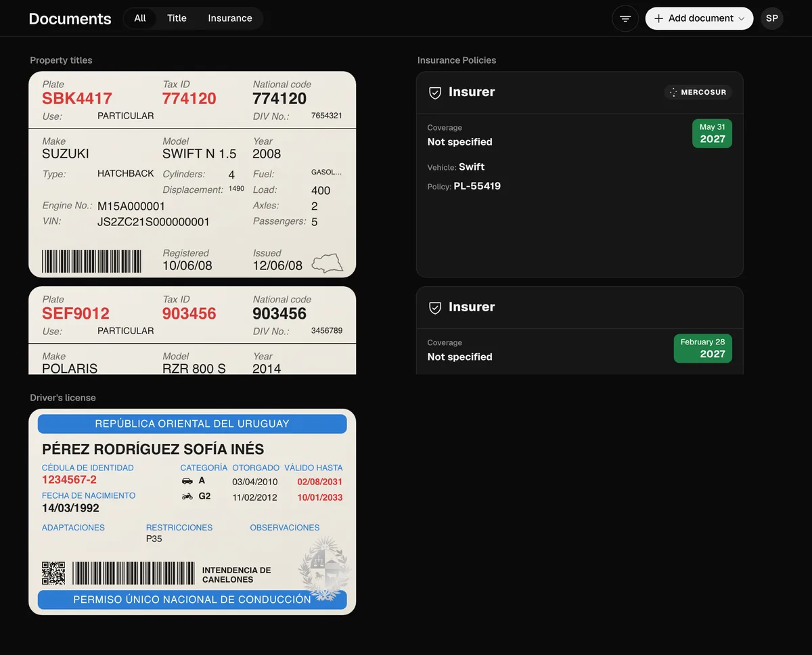Click the license holder name Pérez Rodríguez Sofía Inés
812x655 pixels.
153,449
